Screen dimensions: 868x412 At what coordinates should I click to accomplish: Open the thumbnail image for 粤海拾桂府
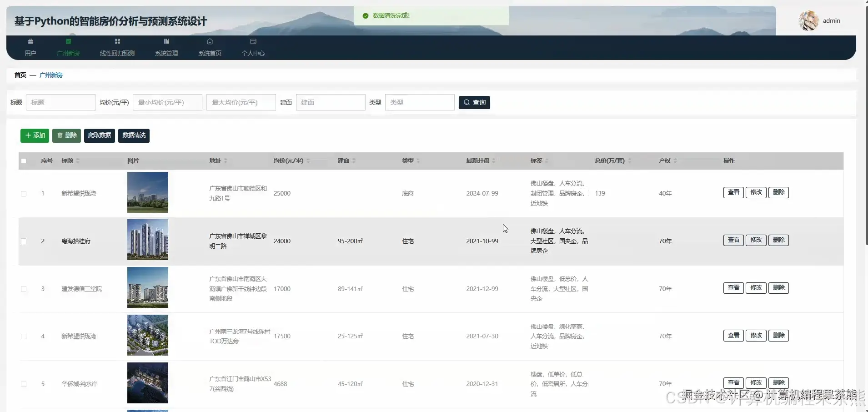tap(148, 240)
